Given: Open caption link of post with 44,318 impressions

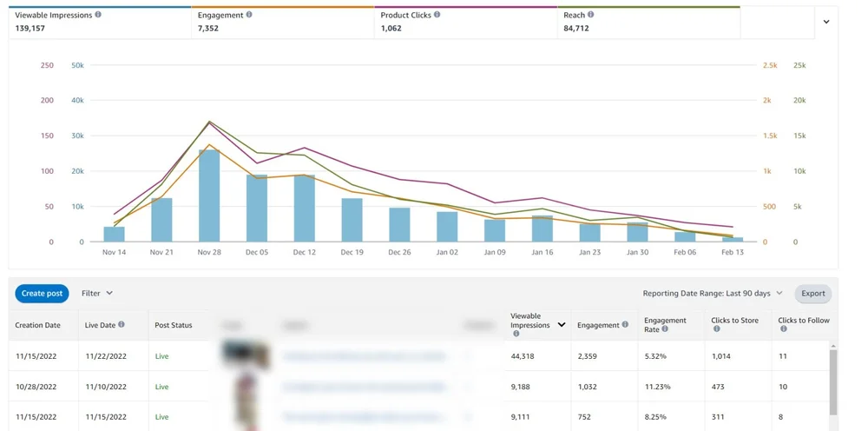Looking at the screenshot, I should point(364,356).
